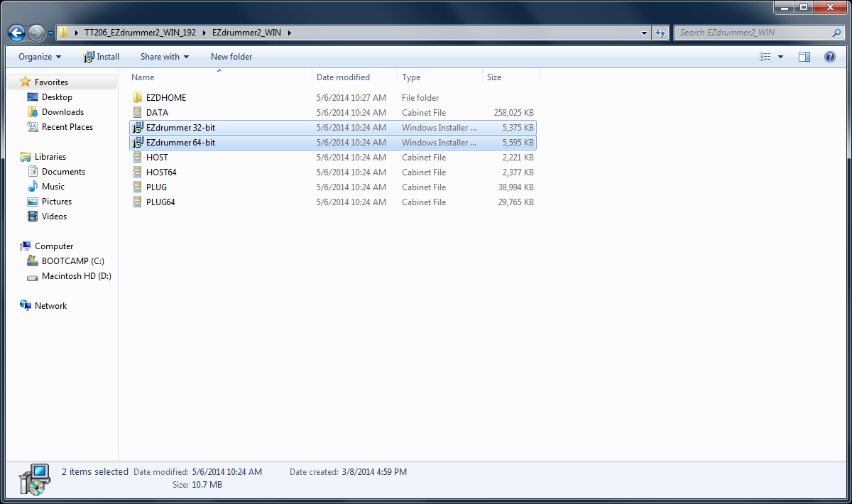Show the preview pane
This screenshot has height=504, width=852.
[804, 57]
